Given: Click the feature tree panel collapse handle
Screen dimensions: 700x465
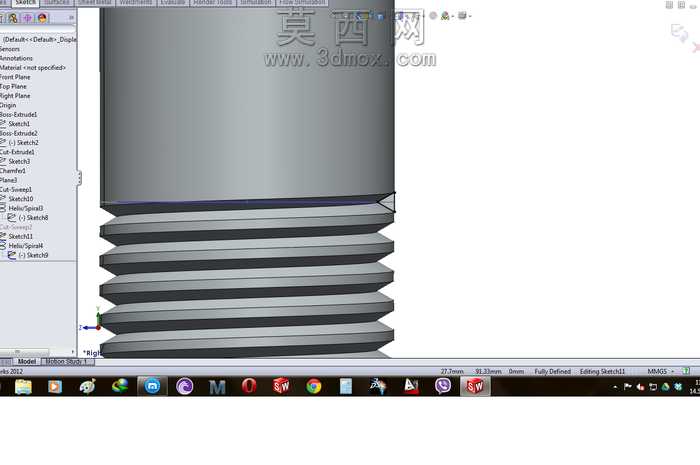Looking at the screenshot, I should (x=79, y=178).
